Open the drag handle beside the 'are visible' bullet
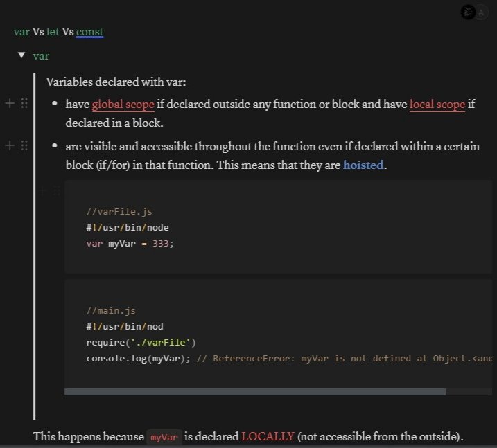The height and width of the screenshot is (448, 497). (x=24, y=145)
